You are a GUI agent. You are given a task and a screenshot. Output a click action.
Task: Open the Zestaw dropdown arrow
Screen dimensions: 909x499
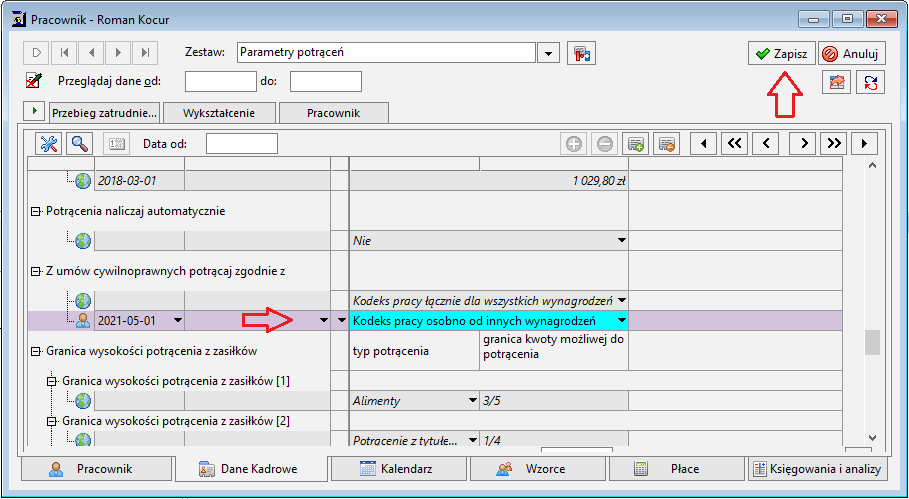pyautogui.click(x=548, y=53)
